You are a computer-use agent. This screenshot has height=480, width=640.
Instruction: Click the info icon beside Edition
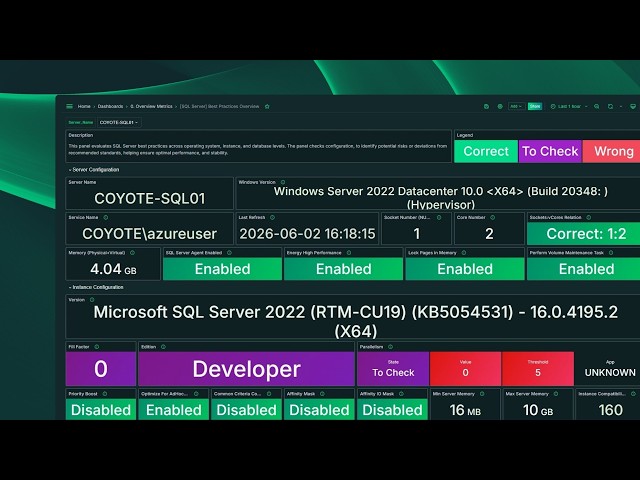point(163,347)
